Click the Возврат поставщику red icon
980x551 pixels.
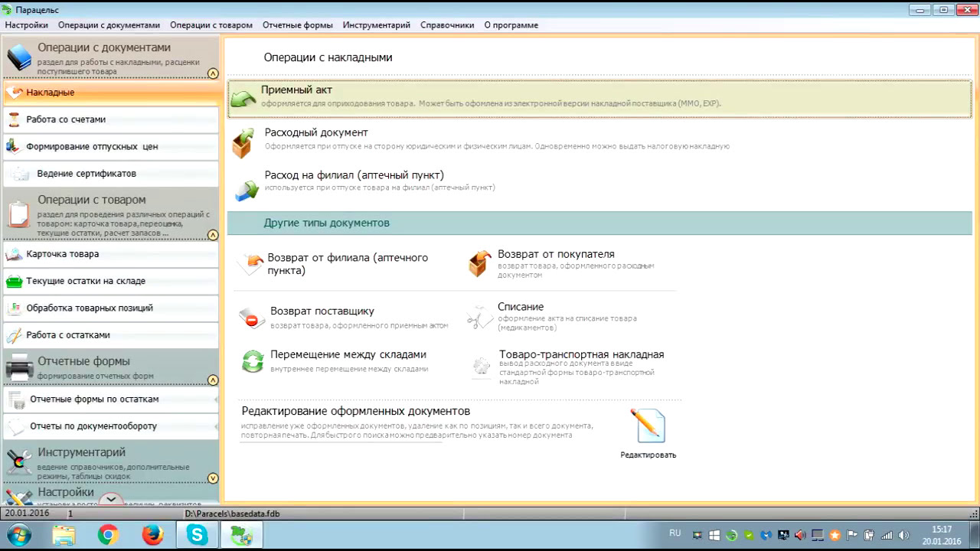[252, 318]
